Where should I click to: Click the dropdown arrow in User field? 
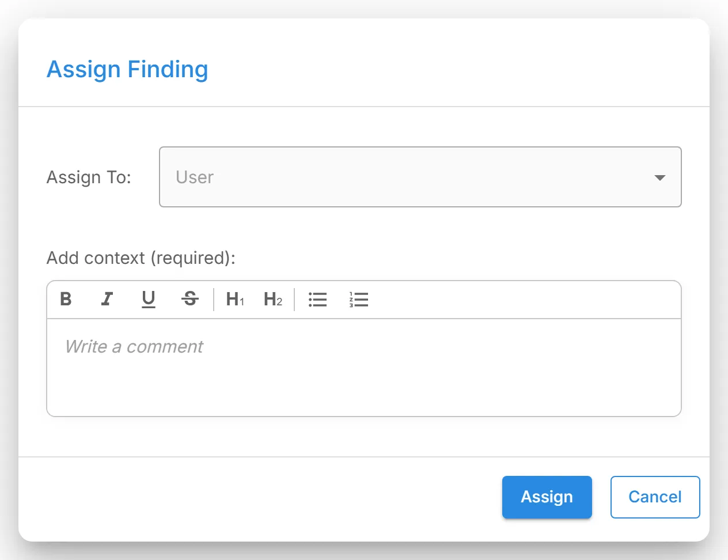660,177
